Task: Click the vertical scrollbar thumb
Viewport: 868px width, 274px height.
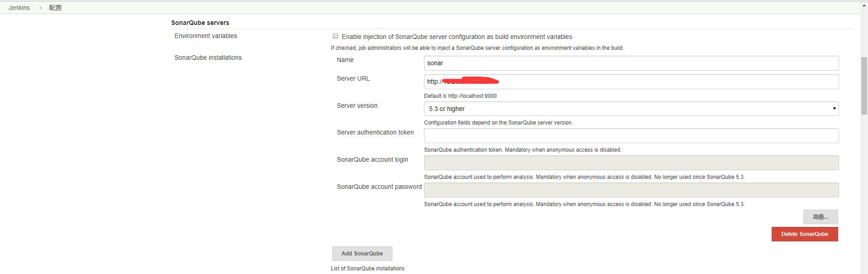Action: point(864,86)
